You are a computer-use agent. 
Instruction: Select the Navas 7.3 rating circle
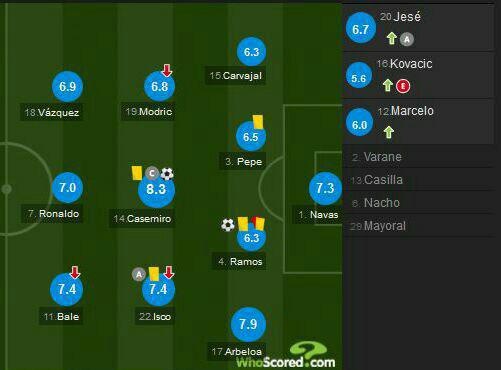[x=325, y=188]
